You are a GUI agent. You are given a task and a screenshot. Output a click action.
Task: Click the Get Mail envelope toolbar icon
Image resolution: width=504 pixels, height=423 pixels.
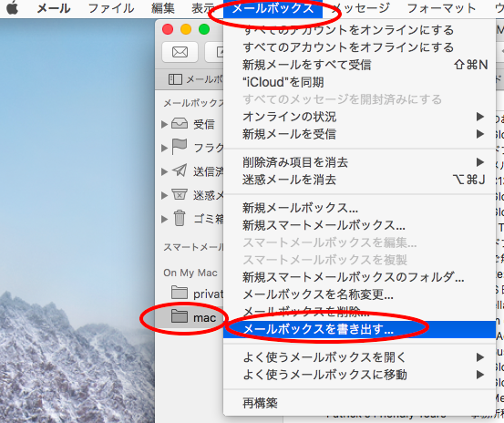[180, 52]
